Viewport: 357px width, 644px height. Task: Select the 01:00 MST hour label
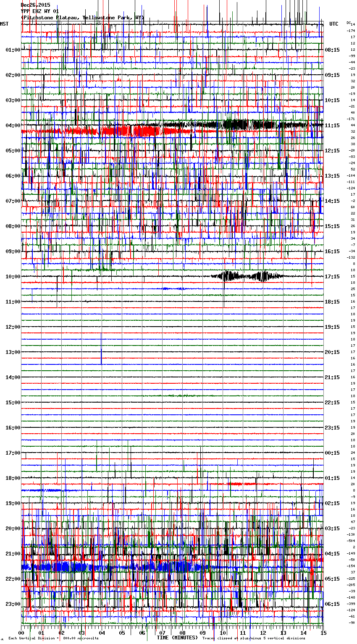(13, 50)
